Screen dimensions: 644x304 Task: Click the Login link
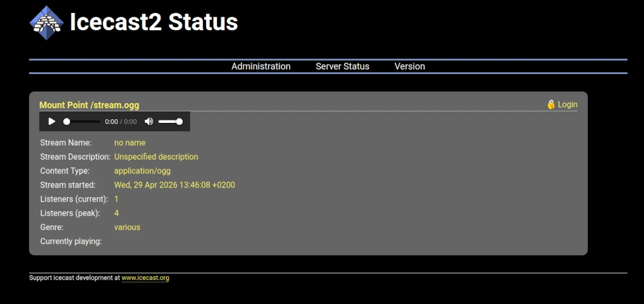tap(567, 104)
